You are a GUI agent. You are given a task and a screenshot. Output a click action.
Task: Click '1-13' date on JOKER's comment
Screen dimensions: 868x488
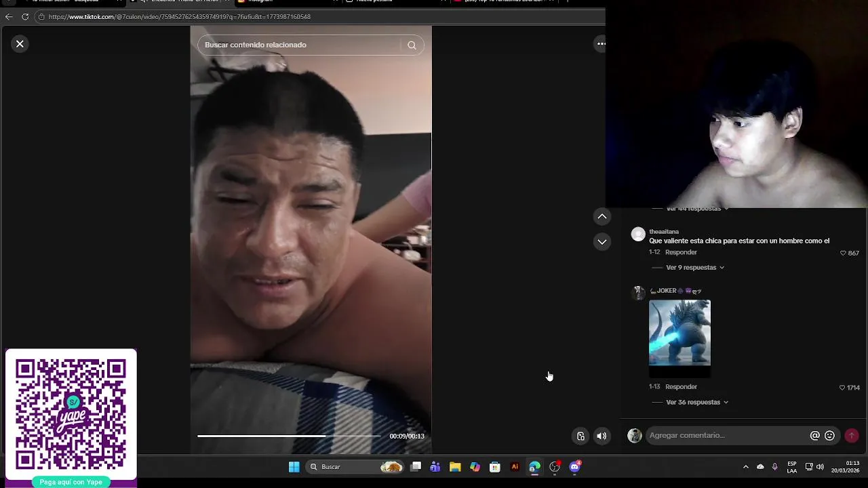click(x=654, y=387)
